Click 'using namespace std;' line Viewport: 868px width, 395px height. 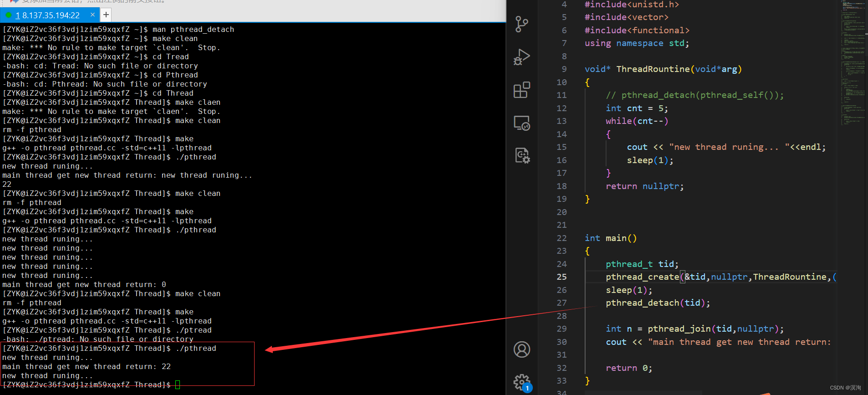[637, 43]
